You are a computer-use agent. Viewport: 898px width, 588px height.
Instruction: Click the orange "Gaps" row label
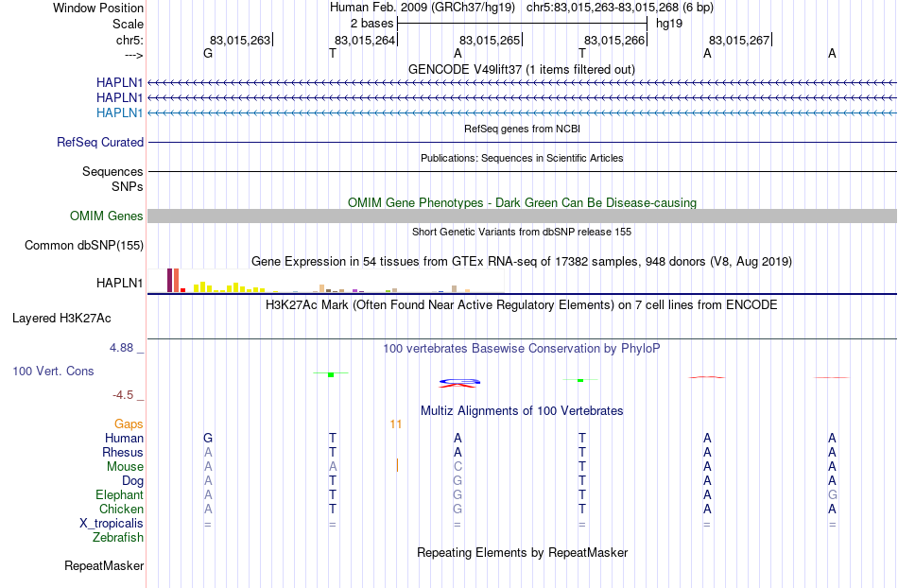pyautogui.click(x=129, y=424)
